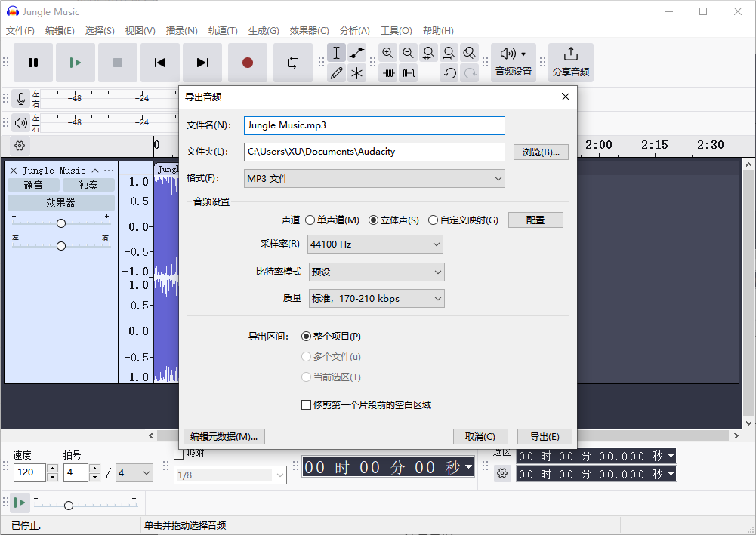Click the Trim Audio Outside Selection icon
This screenshot has width=756, height=535.
tap(387, 72)
